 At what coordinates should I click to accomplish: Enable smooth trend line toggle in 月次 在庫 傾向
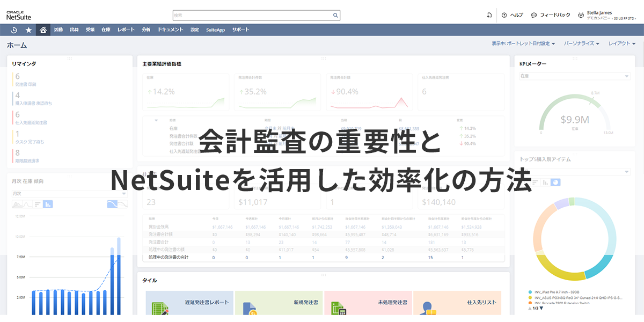coord(112,204)
